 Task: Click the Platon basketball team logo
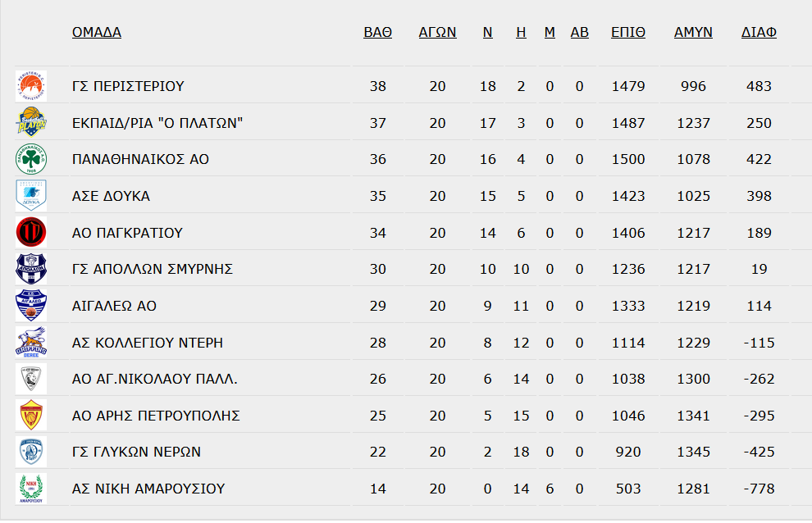pyautogui.click(x=31, y=122)
